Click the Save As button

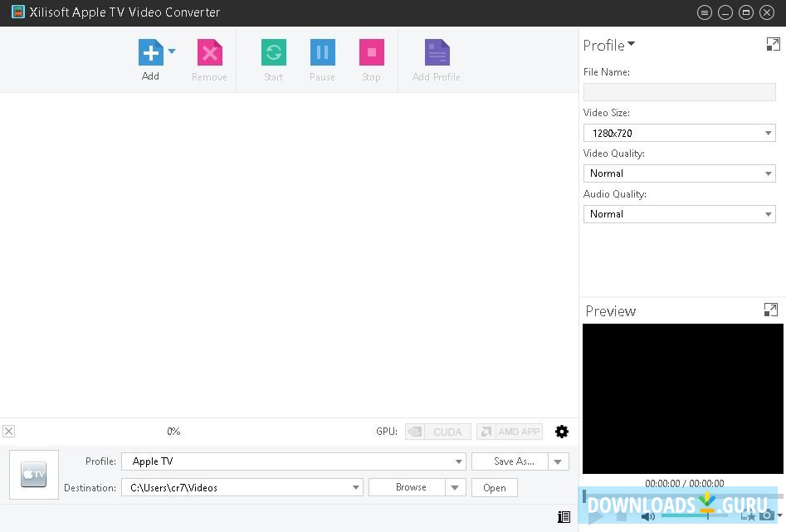(512, 461)
